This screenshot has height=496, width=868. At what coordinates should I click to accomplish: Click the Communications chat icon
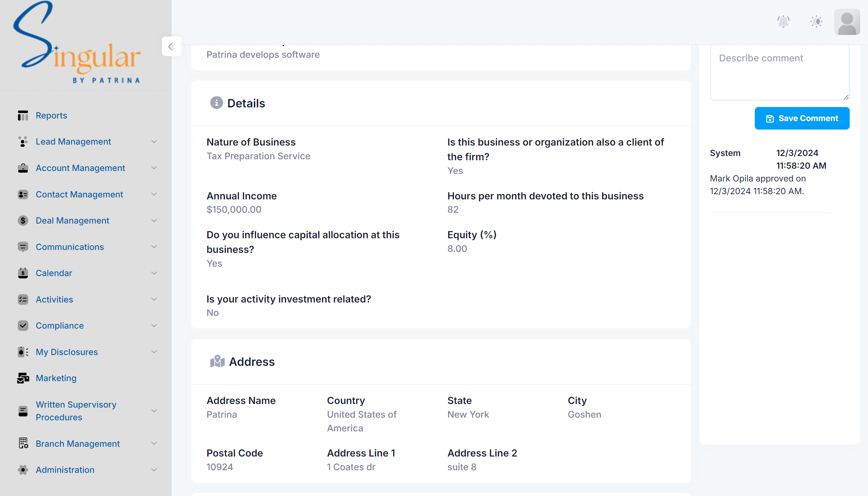click(x=23, y=247)
